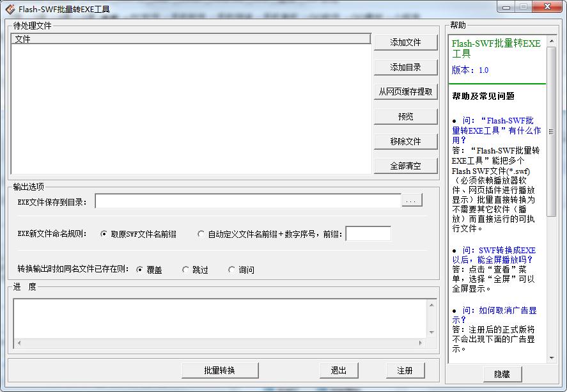Click the help panel vertical scrollbar
Image resolution: width=567 pixels, height=392 pixels.
pyautogui.click(x=552, y=192)
